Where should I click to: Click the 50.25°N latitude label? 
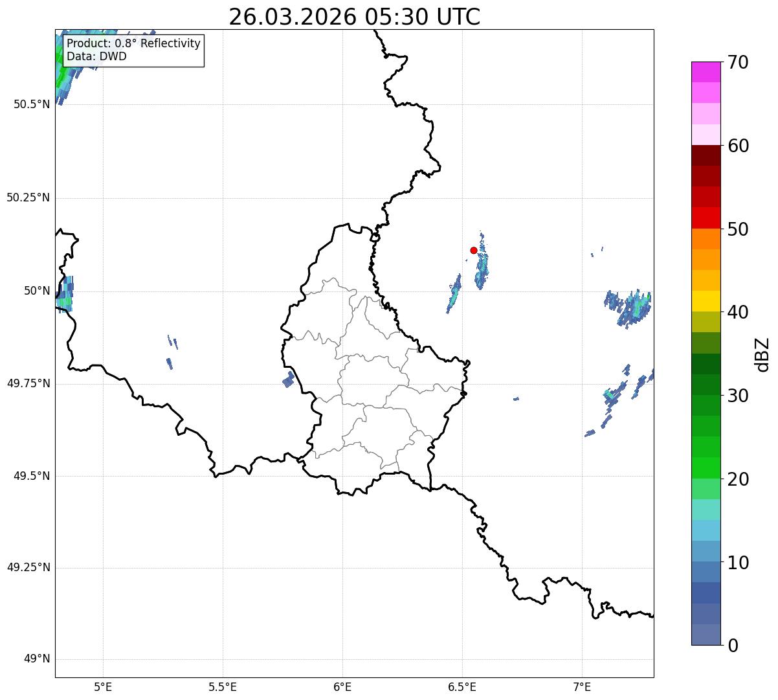(28, 198)
